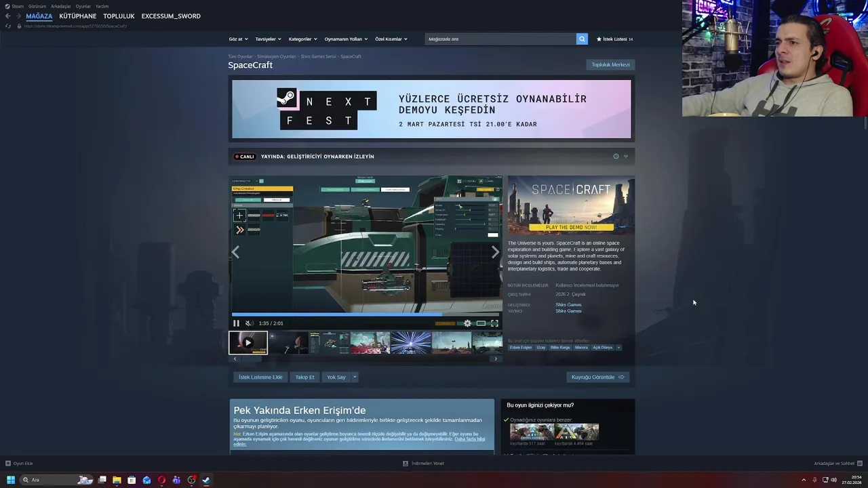Viewport: 868px width, 488px height.
Task: Open Simülasyon Oyunları breadcrumb link
Action: coord(277,56)
